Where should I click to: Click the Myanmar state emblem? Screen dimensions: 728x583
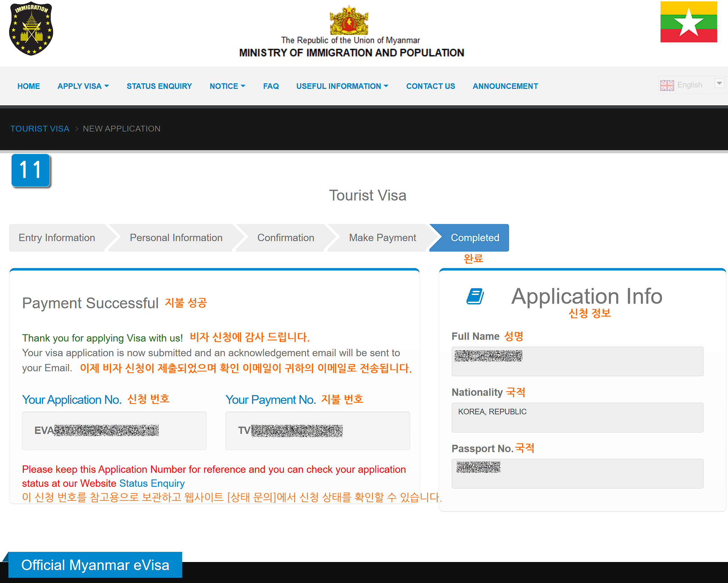(349, 20)
